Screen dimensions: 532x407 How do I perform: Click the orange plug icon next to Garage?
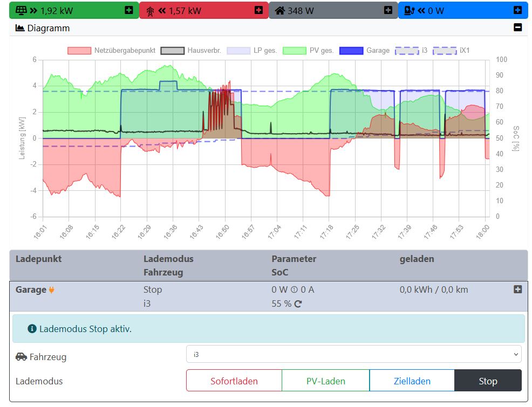click(x=52, y=290)
